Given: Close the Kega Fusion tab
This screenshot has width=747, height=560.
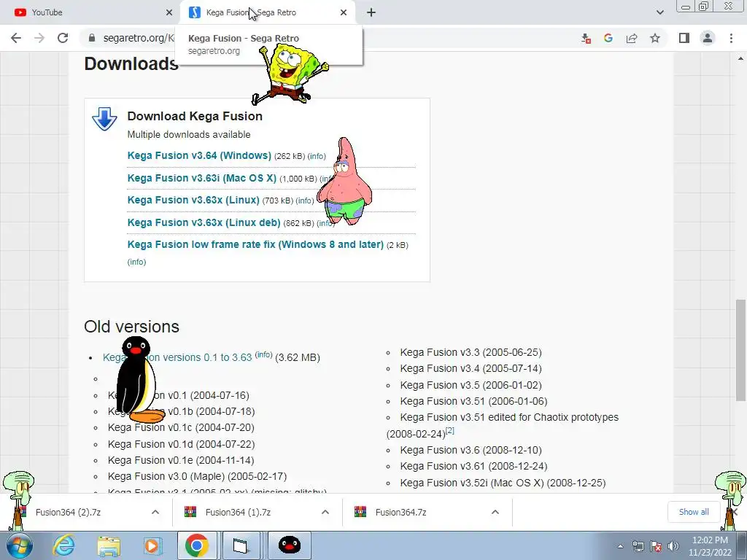Looking at the screenshot, I should [344, 12].
